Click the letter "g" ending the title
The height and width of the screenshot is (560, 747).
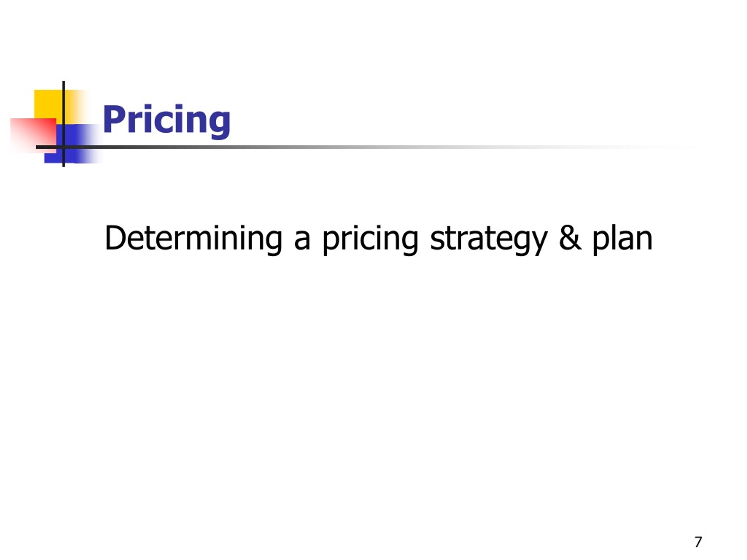[220, 125]
